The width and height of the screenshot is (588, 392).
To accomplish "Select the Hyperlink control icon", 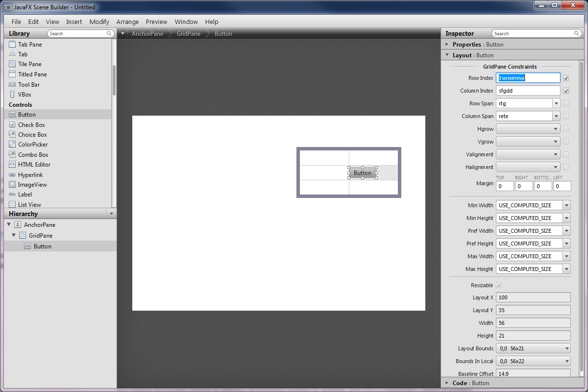I will click(x=12, y=175).
